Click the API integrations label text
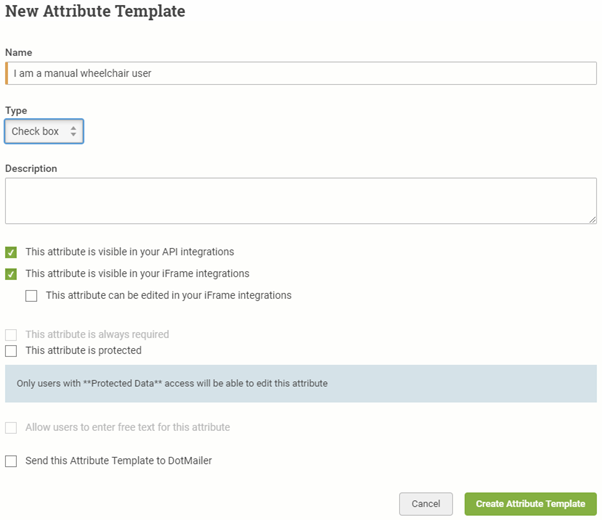The image size is (602, 520). [x=130, y=252]
